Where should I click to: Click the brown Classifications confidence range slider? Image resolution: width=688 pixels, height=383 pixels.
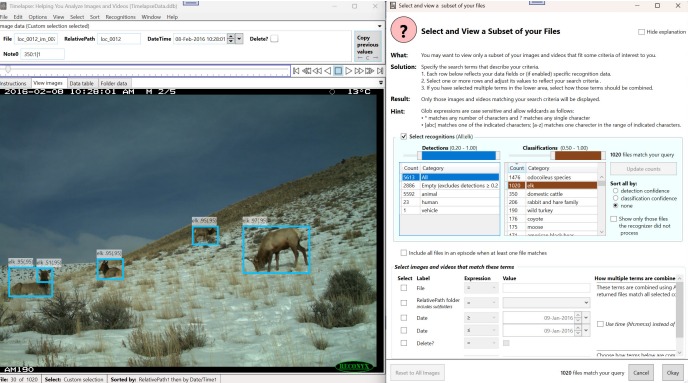coord(578,155)
